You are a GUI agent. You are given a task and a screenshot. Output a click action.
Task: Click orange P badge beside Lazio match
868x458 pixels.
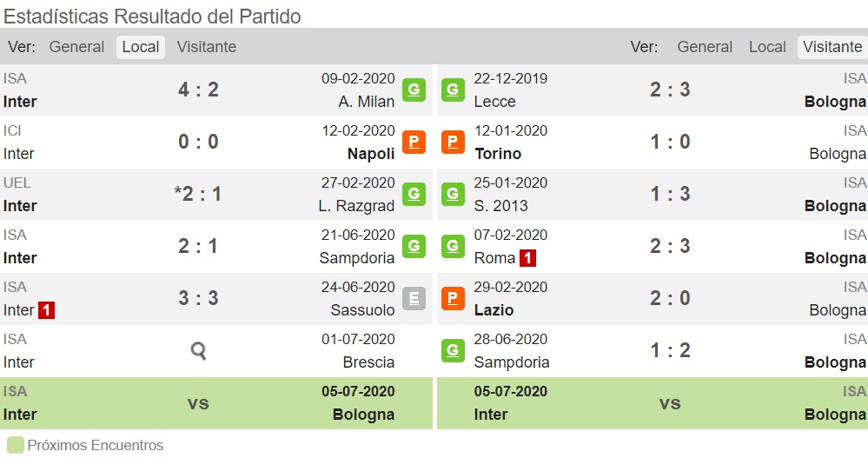click(x=453, y=298)
